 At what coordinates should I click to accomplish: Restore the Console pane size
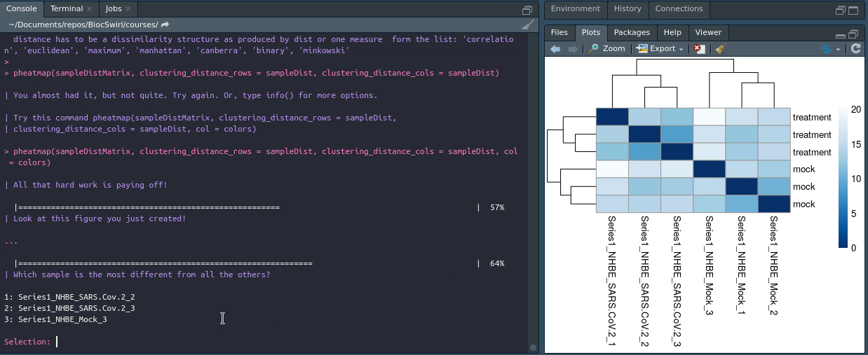(528, 10)
